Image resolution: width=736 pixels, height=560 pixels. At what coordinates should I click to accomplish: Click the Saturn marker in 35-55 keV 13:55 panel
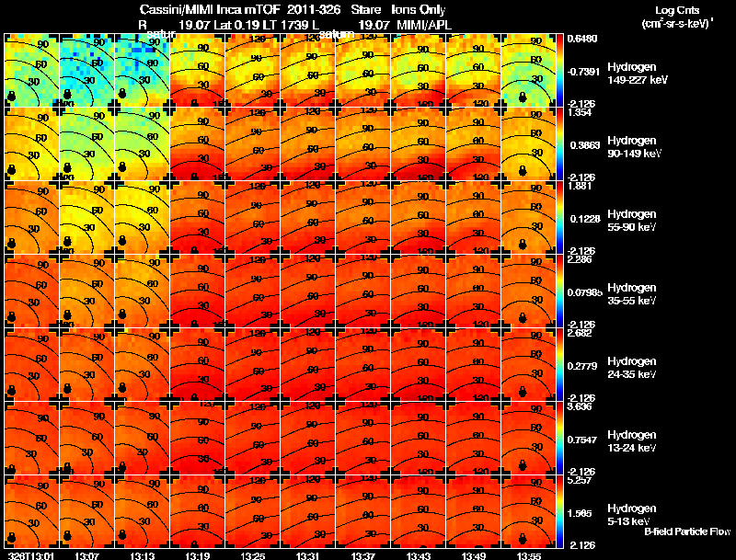522,318
